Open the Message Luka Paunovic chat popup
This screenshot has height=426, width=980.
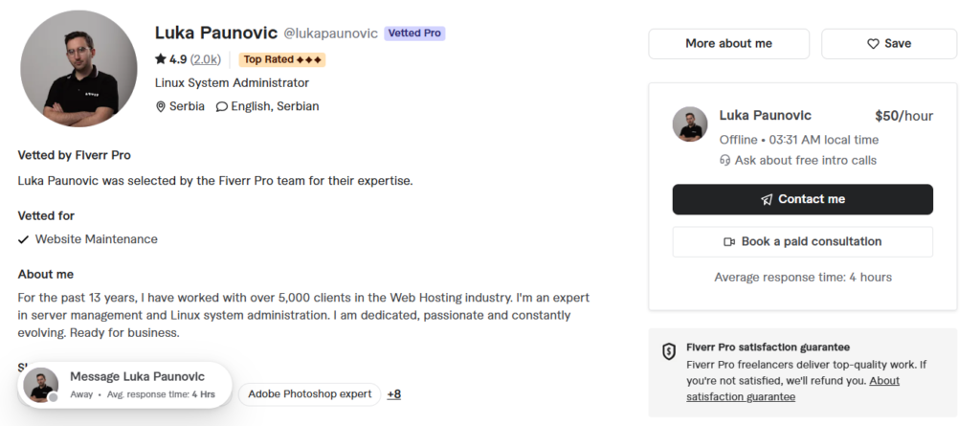coord(125,385)
